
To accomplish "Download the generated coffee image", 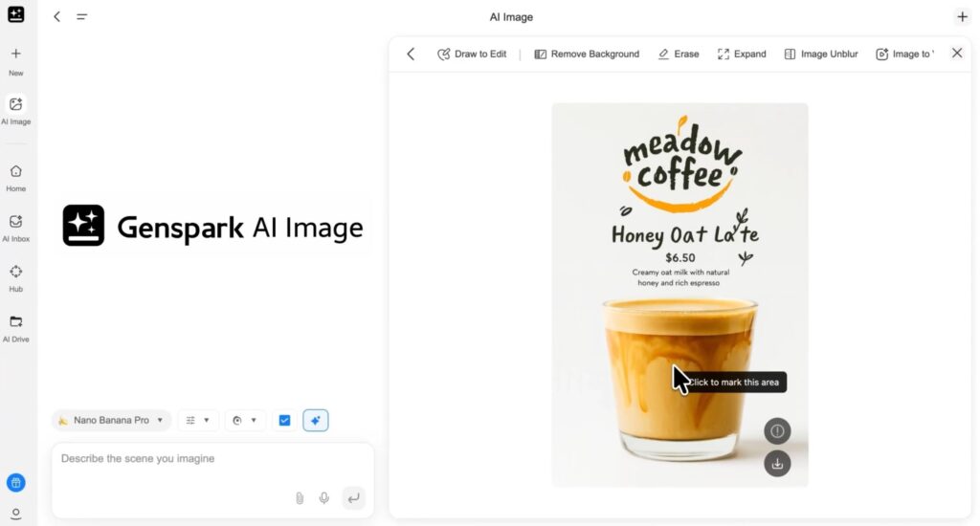I will pos(777,464).
